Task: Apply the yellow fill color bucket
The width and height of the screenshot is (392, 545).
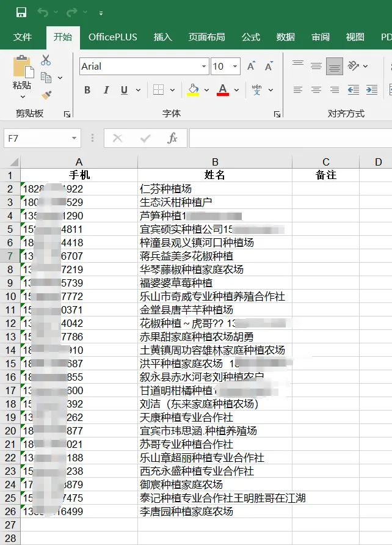Action: coord(194,90)
